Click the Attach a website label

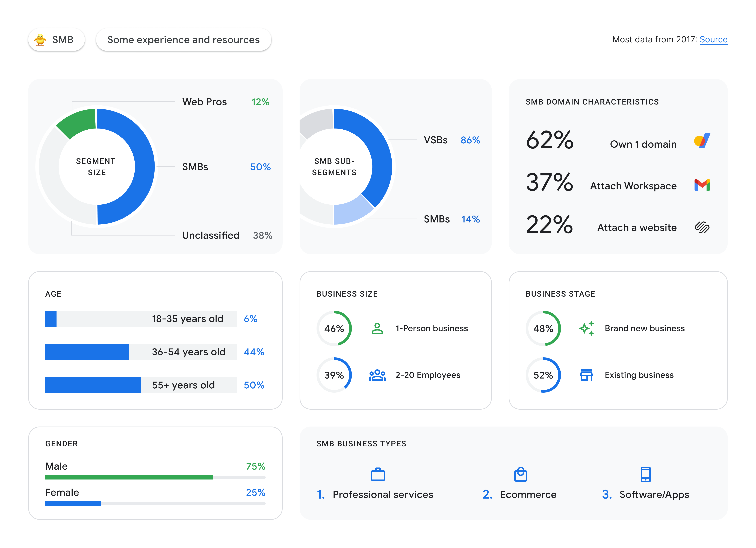[x=637, y=228]
